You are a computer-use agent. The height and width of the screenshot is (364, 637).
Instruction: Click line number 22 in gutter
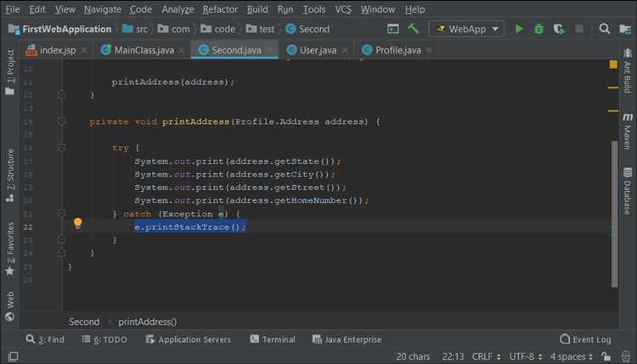click(x=28, y=227)
